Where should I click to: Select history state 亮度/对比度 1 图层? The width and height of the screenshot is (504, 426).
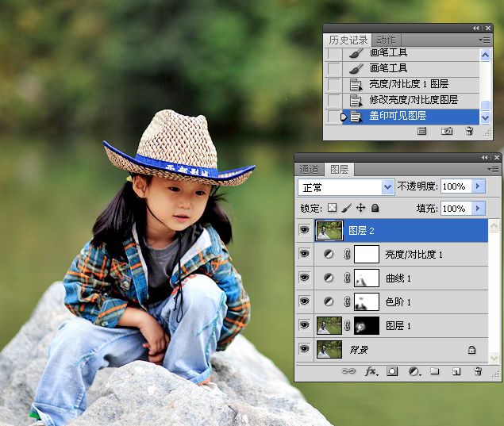410,84
